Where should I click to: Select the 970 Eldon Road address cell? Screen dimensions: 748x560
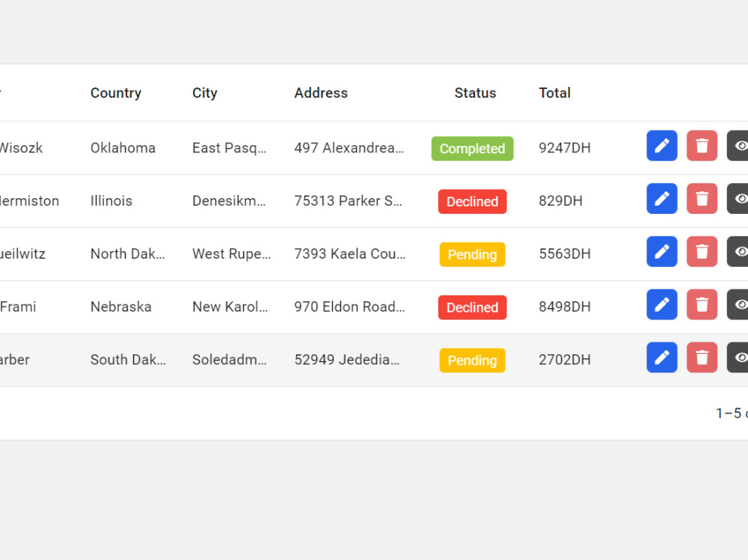pyautogui.click(x=349, y=307)
